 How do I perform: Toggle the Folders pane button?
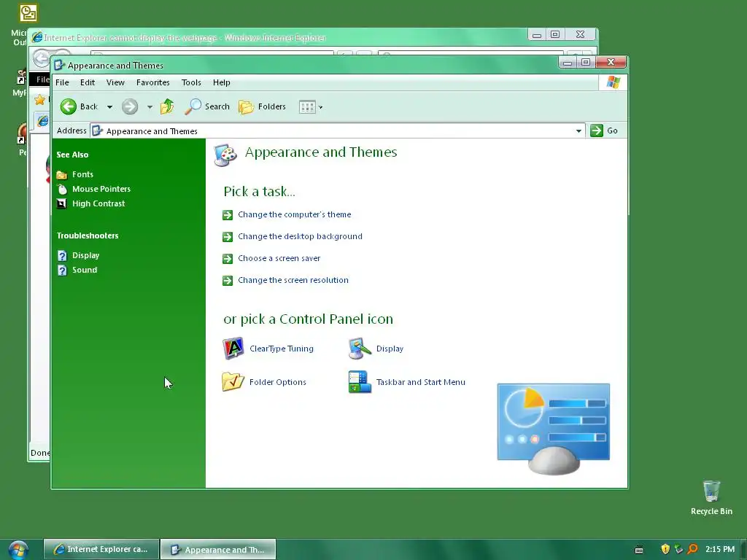click(x=262, y=106)
